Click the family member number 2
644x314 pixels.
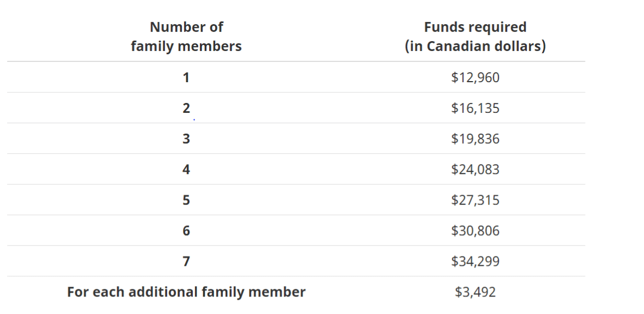point(186,108)
